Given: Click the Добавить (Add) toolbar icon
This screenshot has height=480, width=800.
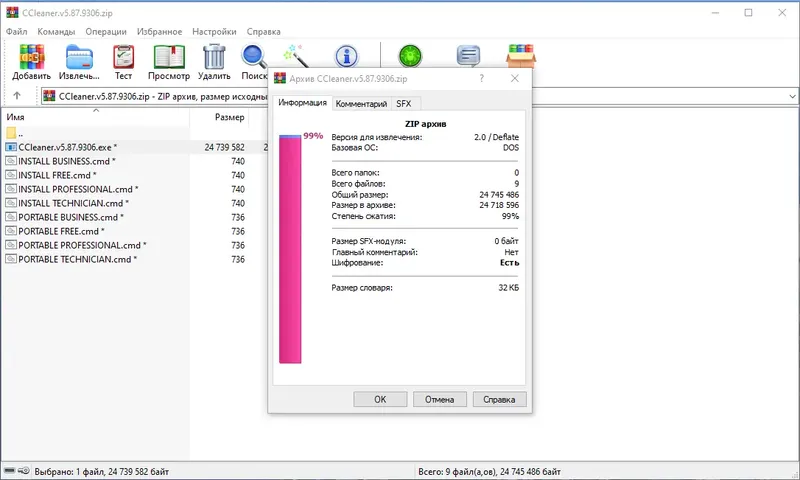Looking at the screenshot, I should (32, 57).
